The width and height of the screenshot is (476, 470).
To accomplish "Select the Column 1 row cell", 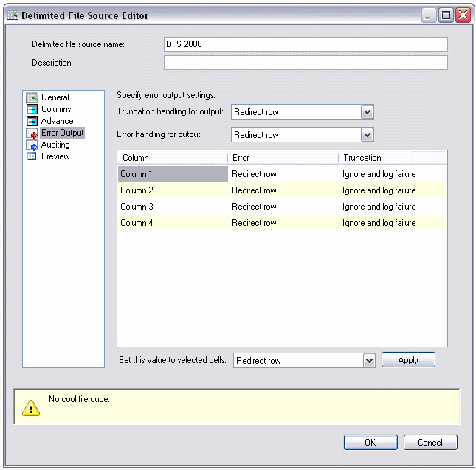I will [x=173, y=174].
